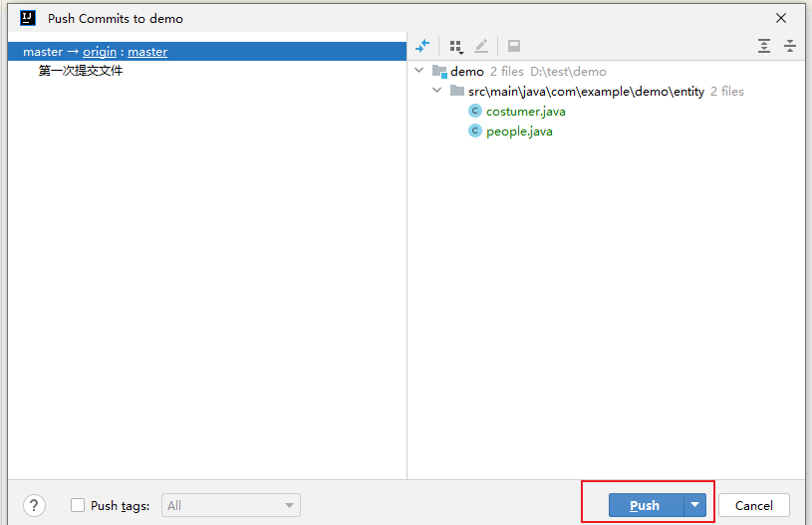Image resolution: width=812 pixels, height=525 pixels.
Task: Click the origin remote link
Action: pos(100,52)
